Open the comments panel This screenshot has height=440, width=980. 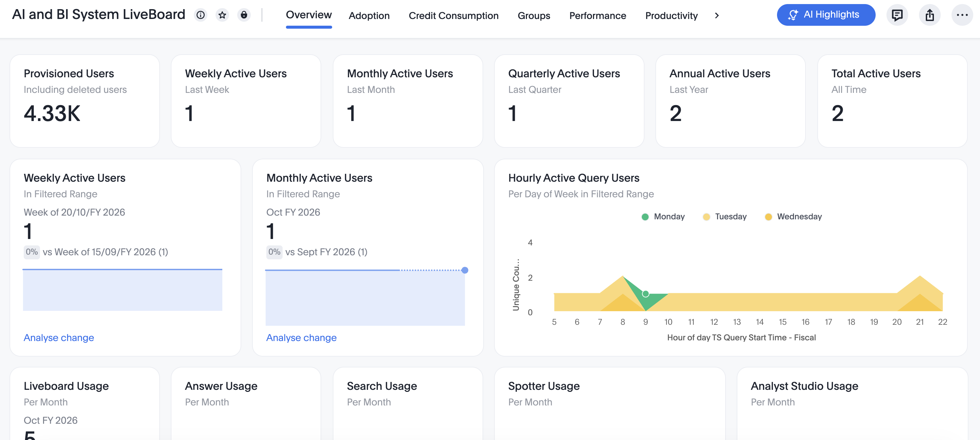click(897, 15)
